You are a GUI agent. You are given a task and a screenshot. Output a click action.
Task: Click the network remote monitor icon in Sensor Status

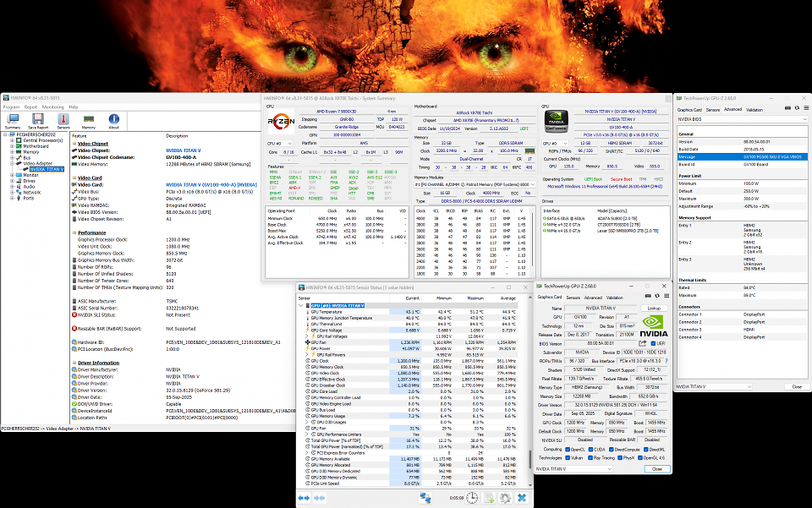[425, 498]
